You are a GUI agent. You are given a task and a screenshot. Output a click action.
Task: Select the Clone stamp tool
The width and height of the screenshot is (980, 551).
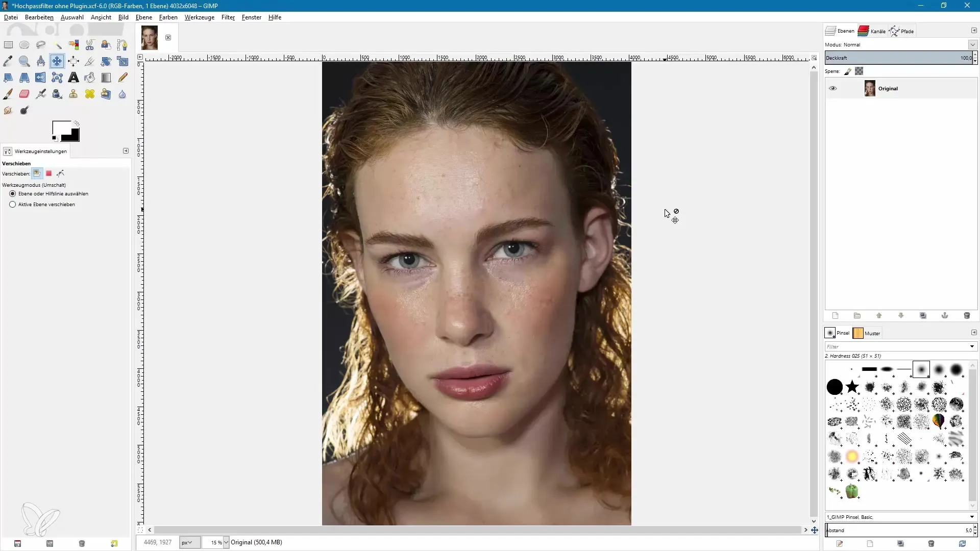[x=73, y=94]
